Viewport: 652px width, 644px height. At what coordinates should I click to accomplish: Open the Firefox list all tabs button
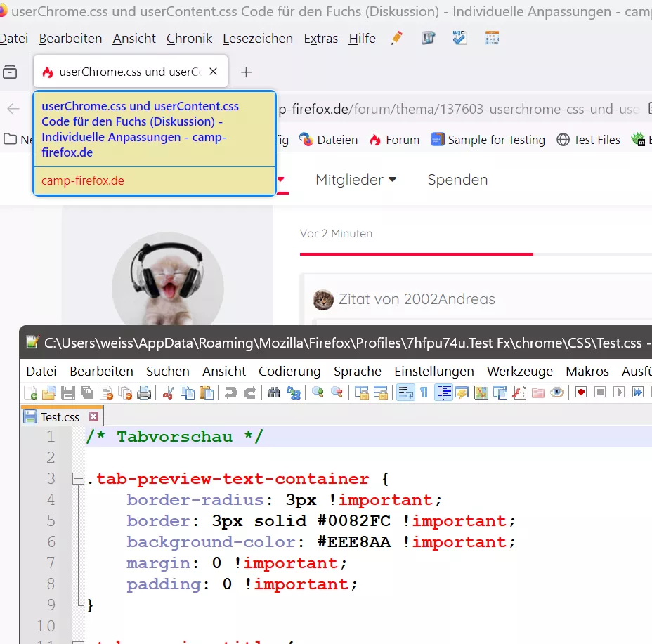[x=10, y=72]
